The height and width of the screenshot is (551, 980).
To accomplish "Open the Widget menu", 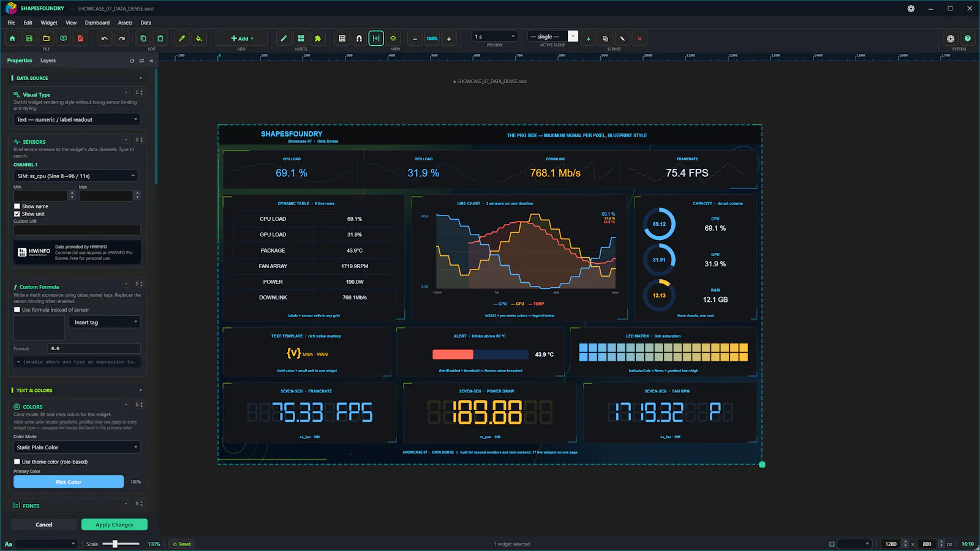I will tap(49, 23).
